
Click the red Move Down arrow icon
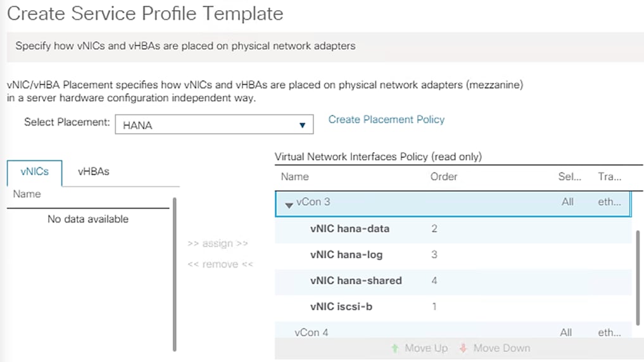tap(463, 348)
